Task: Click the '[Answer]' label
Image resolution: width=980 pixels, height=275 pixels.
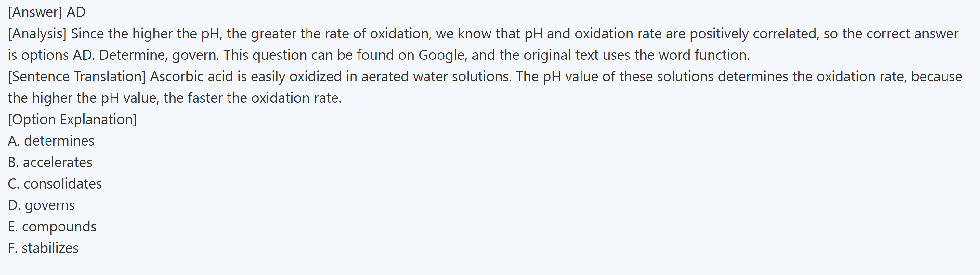Action: [x=35, y=12]
